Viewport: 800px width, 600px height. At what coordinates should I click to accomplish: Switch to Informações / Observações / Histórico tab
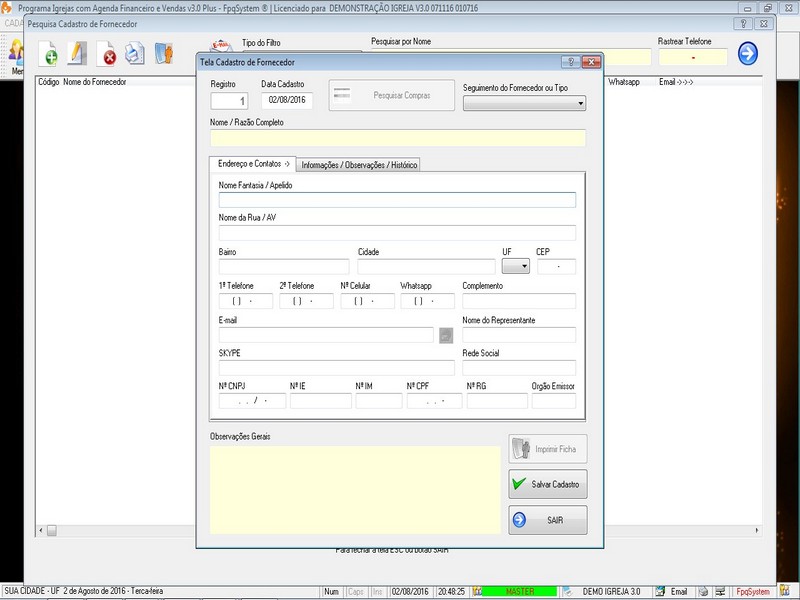click(360, 164)
